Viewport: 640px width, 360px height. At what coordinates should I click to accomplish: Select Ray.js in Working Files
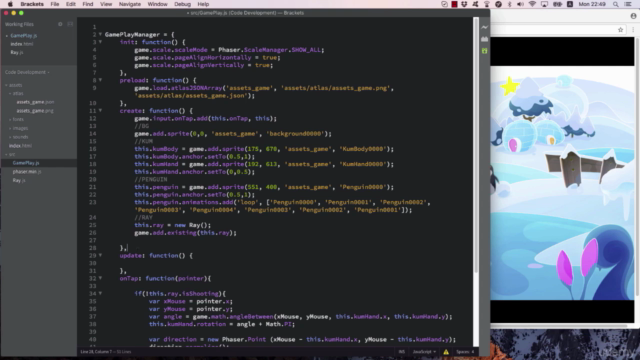17,53
